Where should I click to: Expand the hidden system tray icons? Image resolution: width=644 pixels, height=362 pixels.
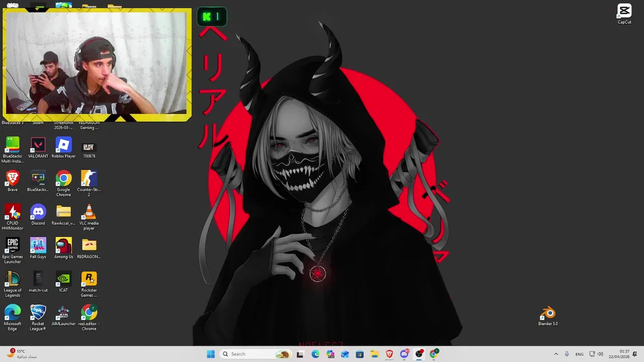556,354
